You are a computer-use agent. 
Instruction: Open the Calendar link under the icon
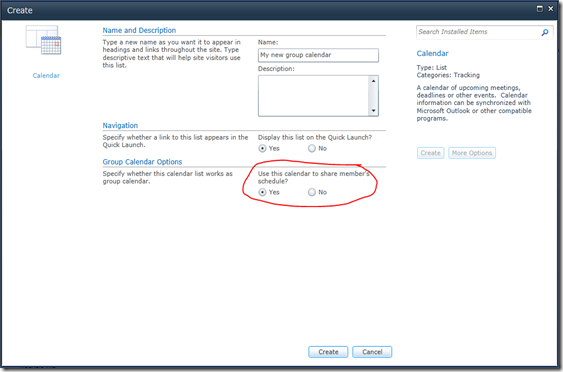(x=46, y=76)
